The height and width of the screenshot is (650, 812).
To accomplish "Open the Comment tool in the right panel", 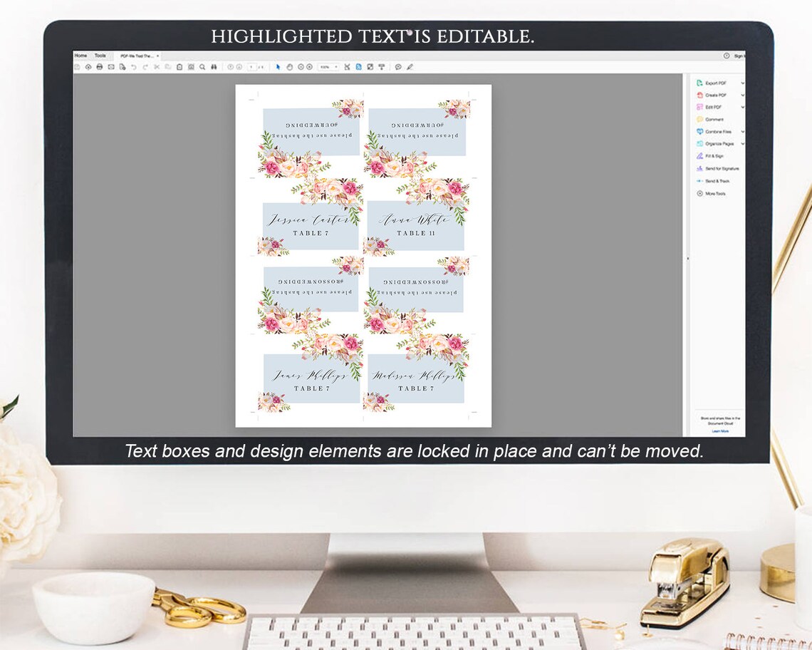I will click(714, 119).
